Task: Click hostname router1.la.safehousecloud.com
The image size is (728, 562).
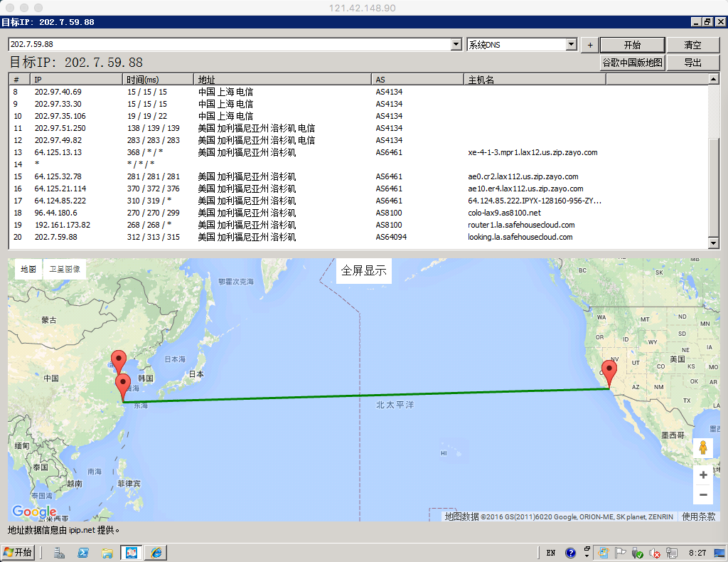Action: tap(521, 225)
